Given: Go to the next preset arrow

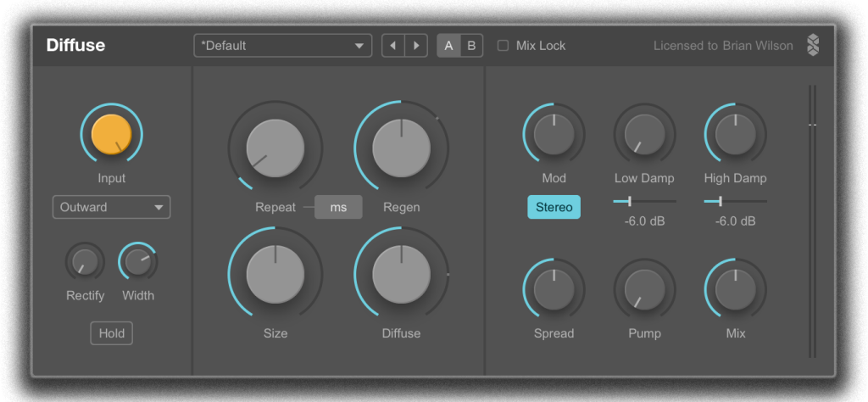Looking at the screenshot, I should coord(416,46).
